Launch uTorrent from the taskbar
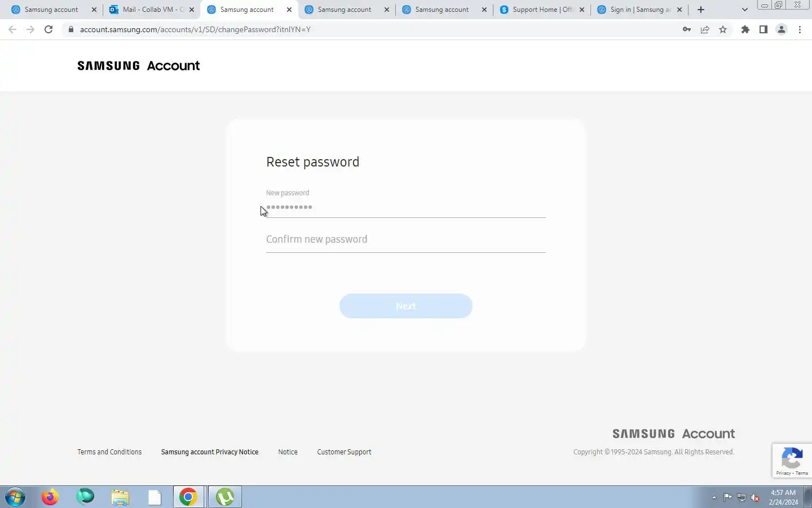This screenshot has height=508, width=812. point(225,497)
